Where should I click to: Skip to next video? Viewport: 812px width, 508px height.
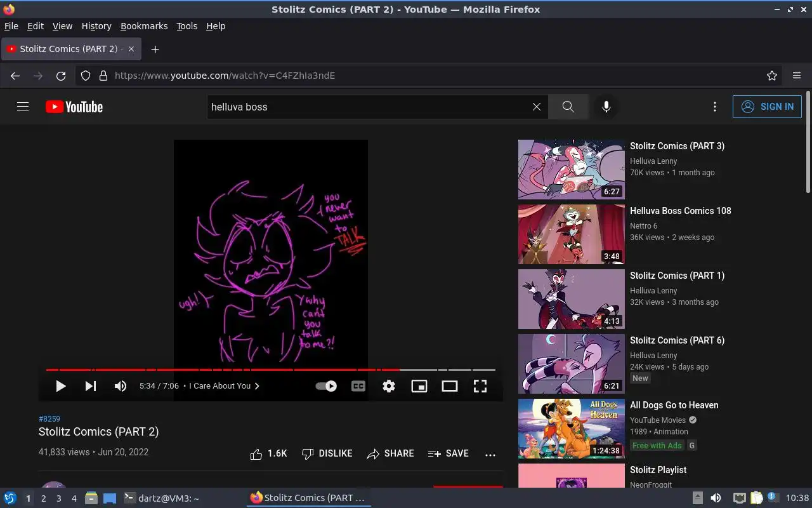pyautogui.click(x=91, y=386)
